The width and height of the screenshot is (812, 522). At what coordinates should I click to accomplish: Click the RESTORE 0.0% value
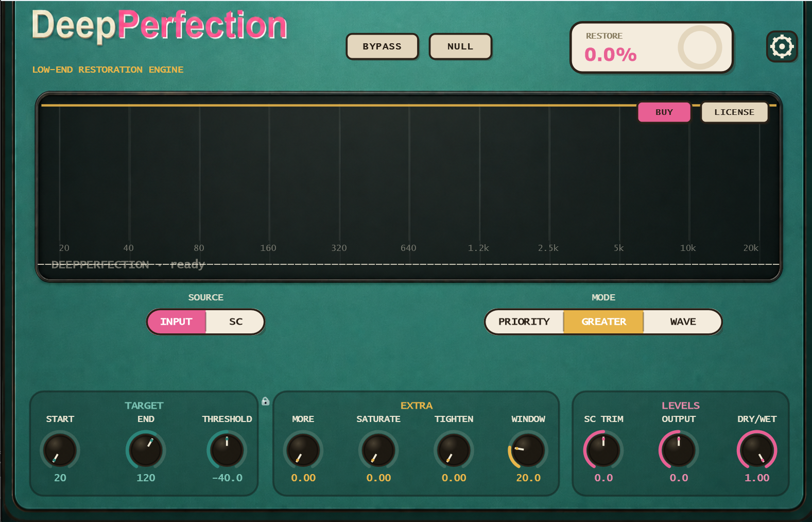[x=611, y=54]
